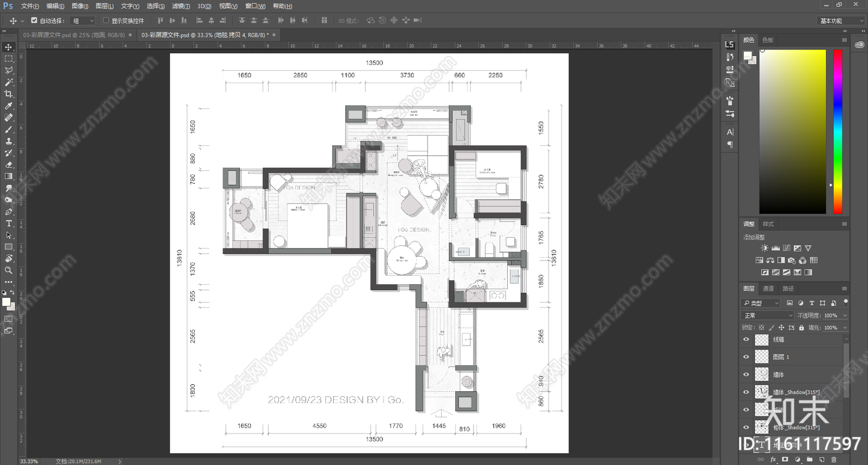Image resolution: width=868 pixels, height=465 pixels.
Task: Add a Hue/Saturation adjustment
Action: 759,260
